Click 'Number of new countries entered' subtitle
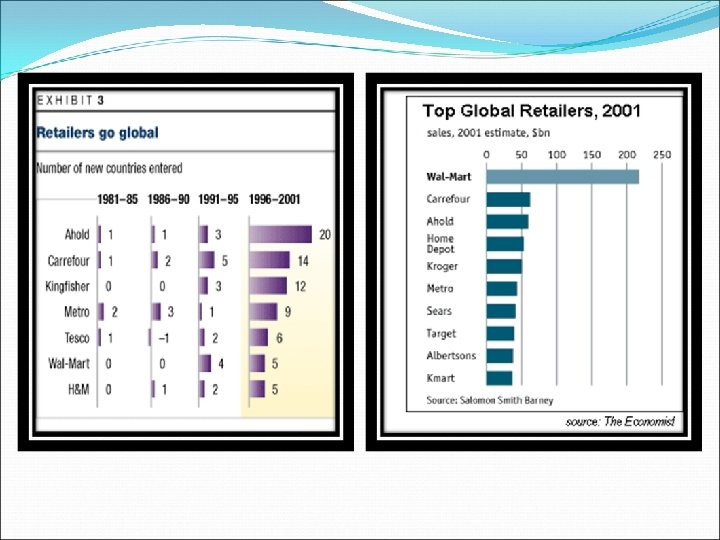720x540 pixels. 109,168
